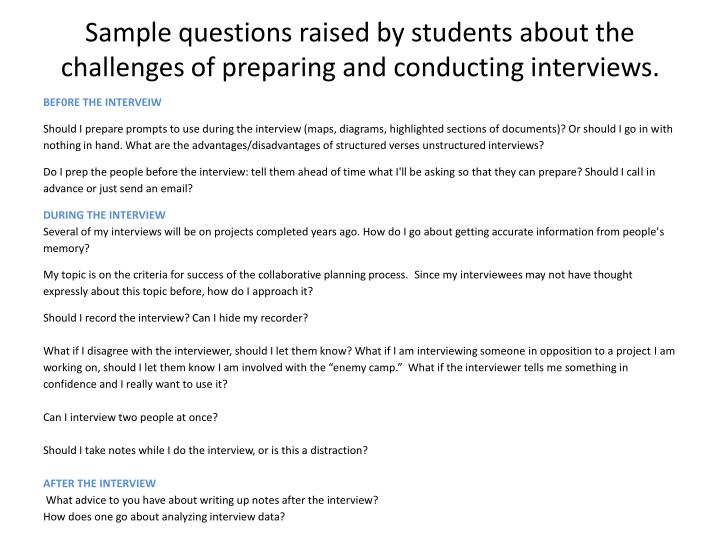Click the text about prepping people beforehand
The width and height of the screenshot is (720, 540).
point(349,180)
